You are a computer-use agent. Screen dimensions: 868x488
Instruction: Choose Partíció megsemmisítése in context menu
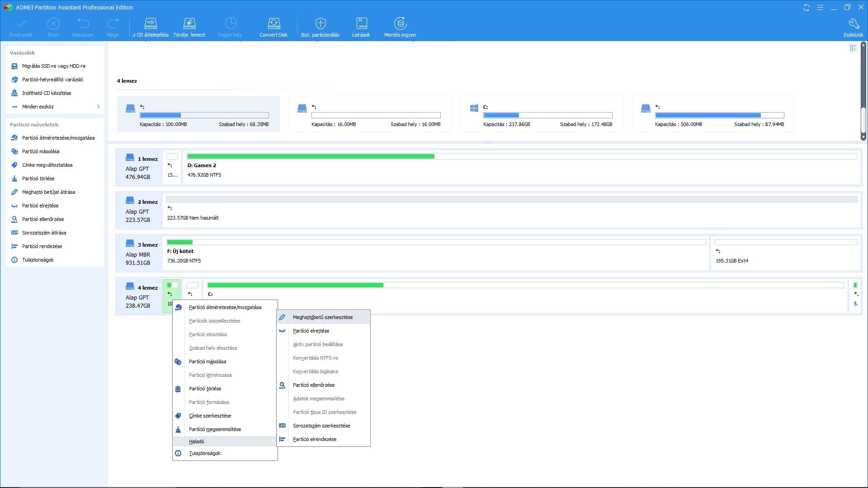click(225, 429)
